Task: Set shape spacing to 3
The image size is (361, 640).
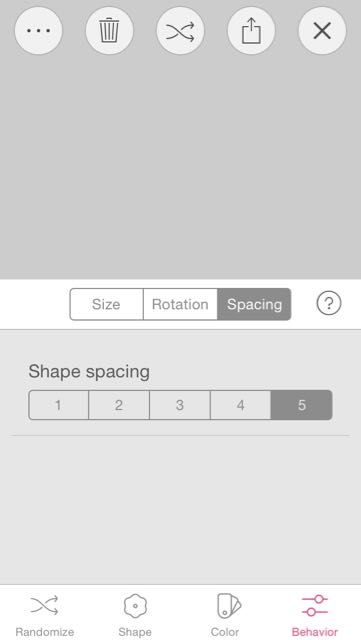Action: click(180, 405)
